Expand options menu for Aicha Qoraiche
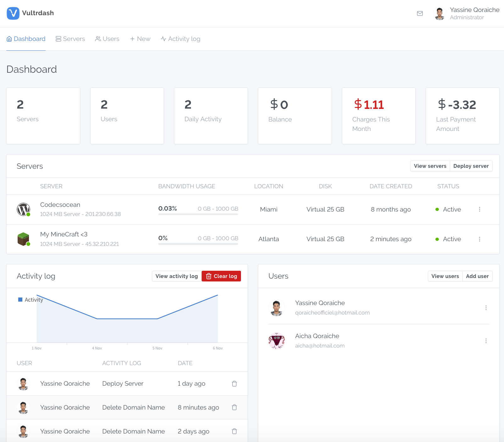The height and width of the screenshot is (442, 504). (486, 341)
